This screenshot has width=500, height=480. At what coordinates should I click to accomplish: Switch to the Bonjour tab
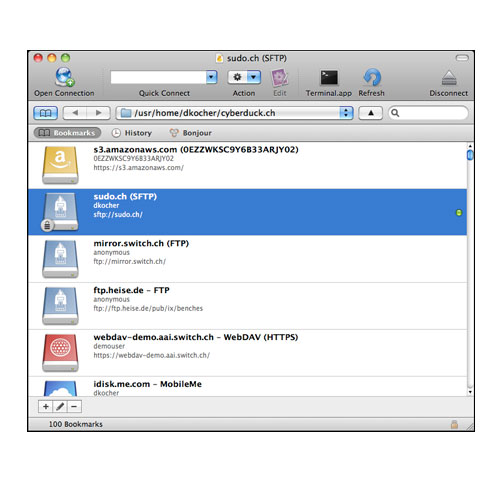click(191, 133)
